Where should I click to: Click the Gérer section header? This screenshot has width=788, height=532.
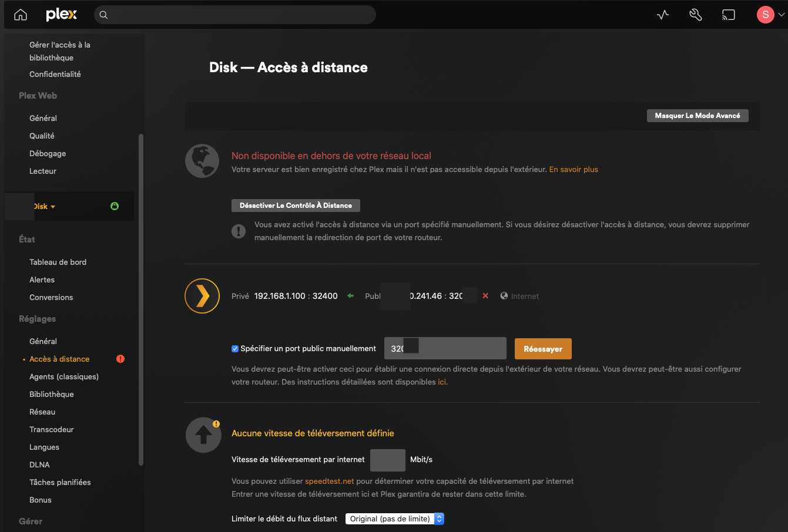pyautogui.click(x=31, y=521)
